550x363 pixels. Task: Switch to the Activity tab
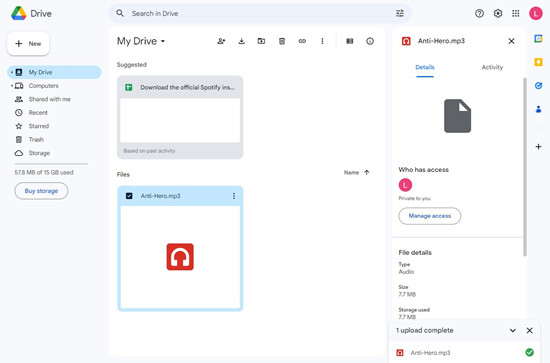(x=492, y=67)
